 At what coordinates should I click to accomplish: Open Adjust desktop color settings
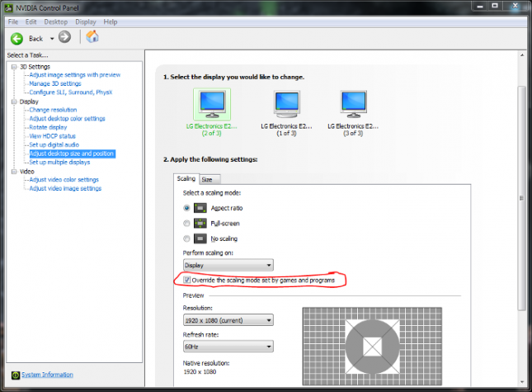click(x=67, y=119)
